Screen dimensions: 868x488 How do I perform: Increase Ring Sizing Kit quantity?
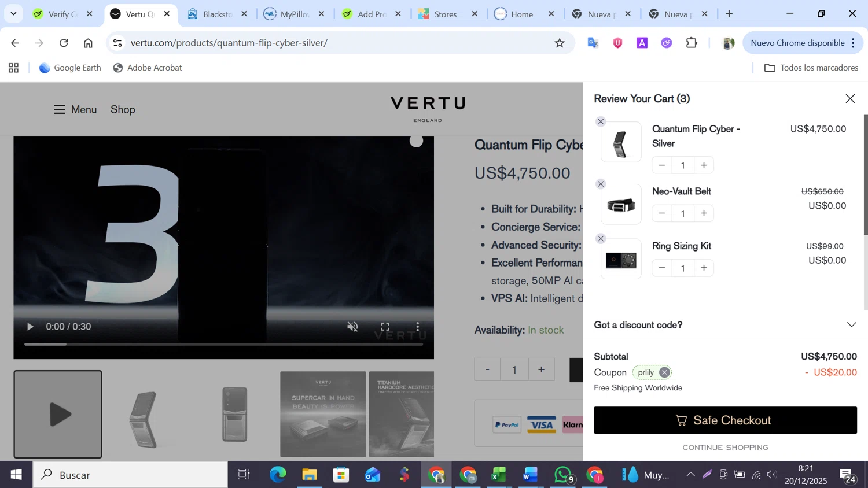[x=704, y=268]
